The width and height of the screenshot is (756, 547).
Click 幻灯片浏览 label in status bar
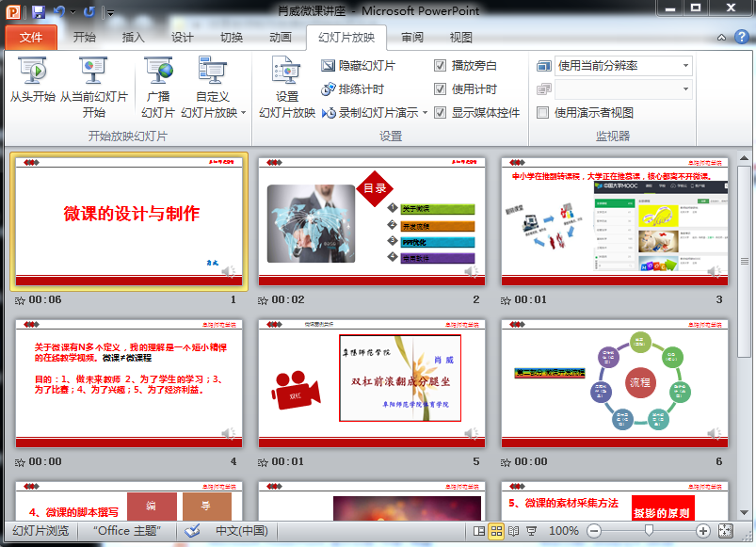(x=40, y=531)
